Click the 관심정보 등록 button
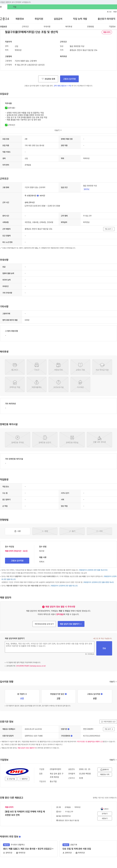This screenshot has height=868, width=117. tap(48, 79)
